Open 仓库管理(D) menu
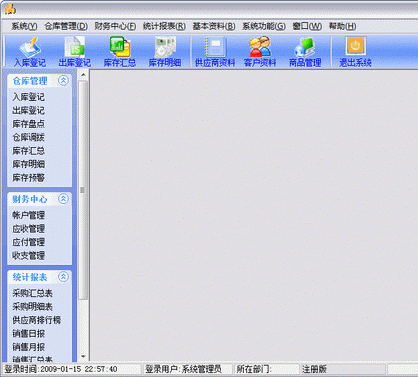This screenshot has width=418, height=377. [66, 26]
